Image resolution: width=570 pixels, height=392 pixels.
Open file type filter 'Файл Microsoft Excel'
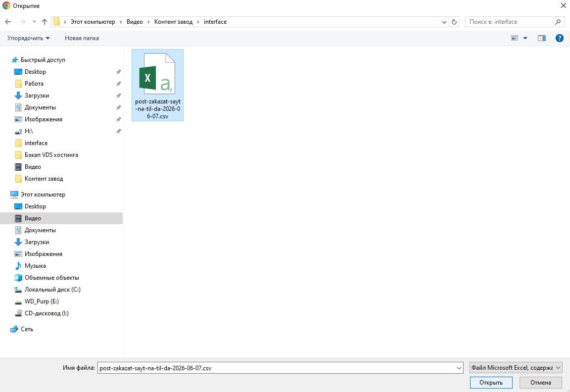(x=516, y=368)
